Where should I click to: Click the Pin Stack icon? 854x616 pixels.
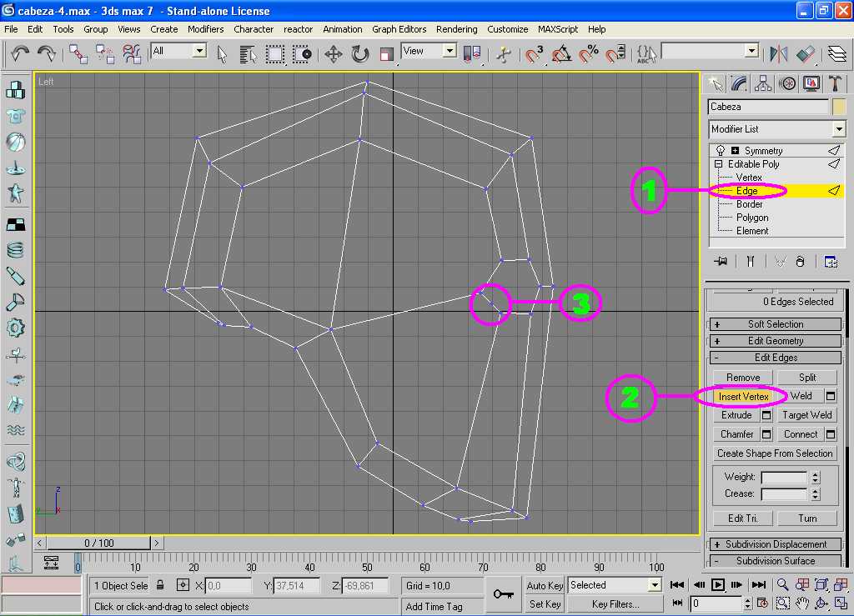721,262
